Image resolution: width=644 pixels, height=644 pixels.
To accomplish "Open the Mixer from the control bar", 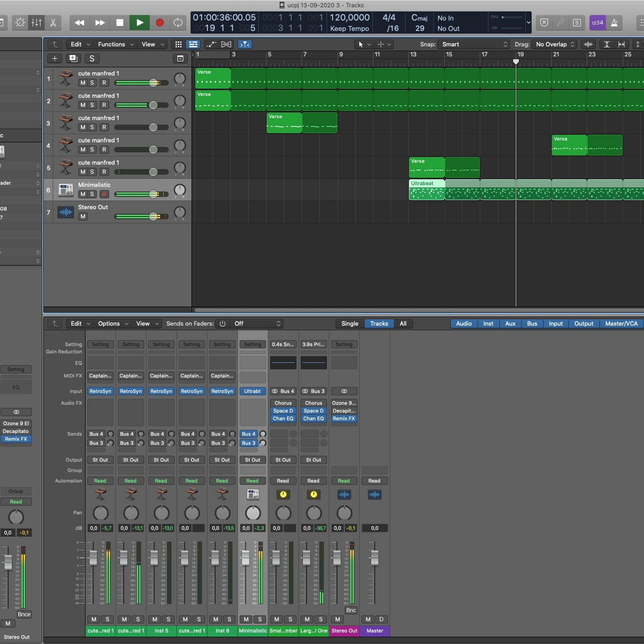I will point(36,23).
